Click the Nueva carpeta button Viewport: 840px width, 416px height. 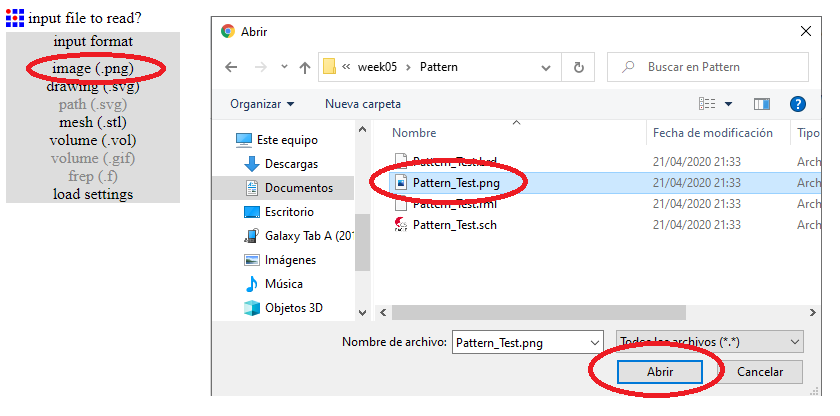coord(363,104)
